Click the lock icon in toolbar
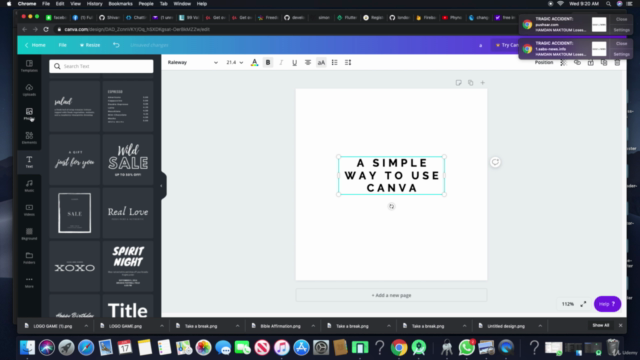The height and width of the screenshot is (360, 640). click(591, 62)
